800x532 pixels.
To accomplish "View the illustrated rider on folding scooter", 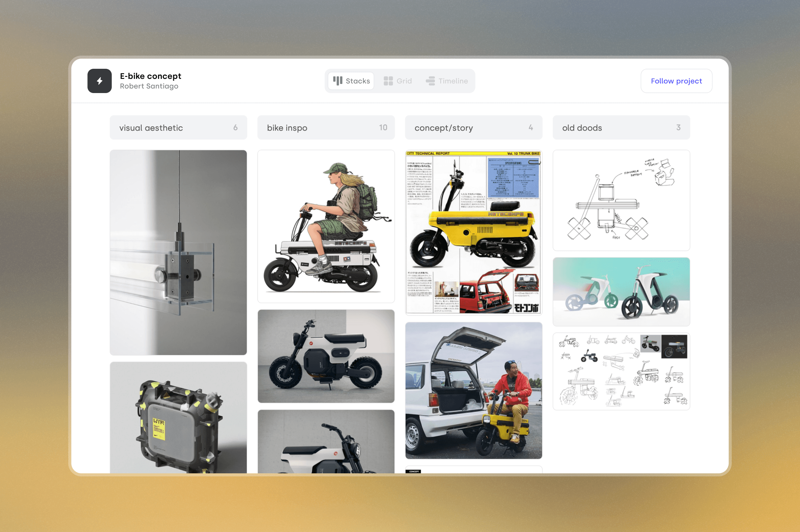I will point(326,227).
